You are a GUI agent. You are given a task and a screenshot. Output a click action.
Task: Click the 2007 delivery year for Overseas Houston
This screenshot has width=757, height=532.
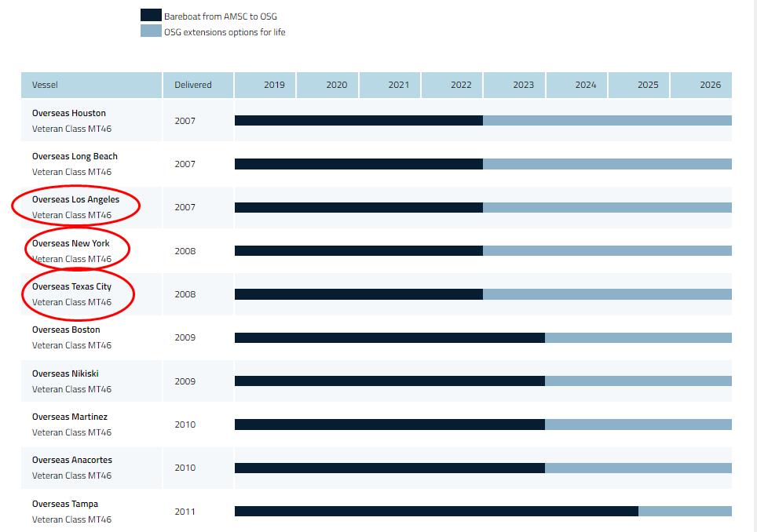coord(185,121)
